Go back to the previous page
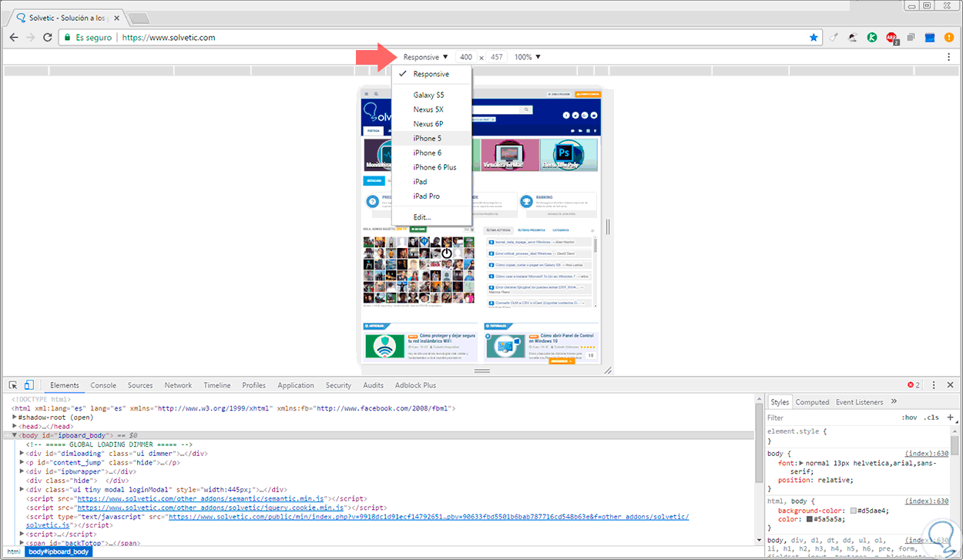Image resolution: width=963 pixels, height=560 pixels. point(14,37)
